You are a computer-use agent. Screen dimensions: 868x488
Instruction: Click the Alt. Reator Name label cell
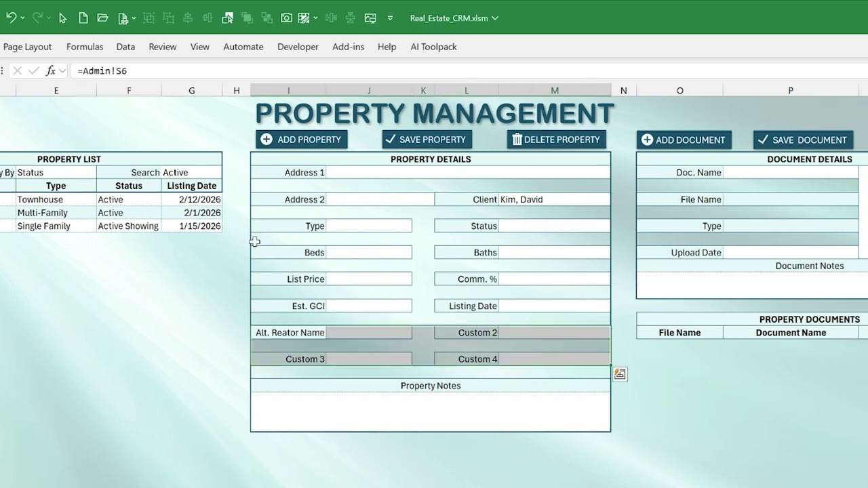pos(290,332)
